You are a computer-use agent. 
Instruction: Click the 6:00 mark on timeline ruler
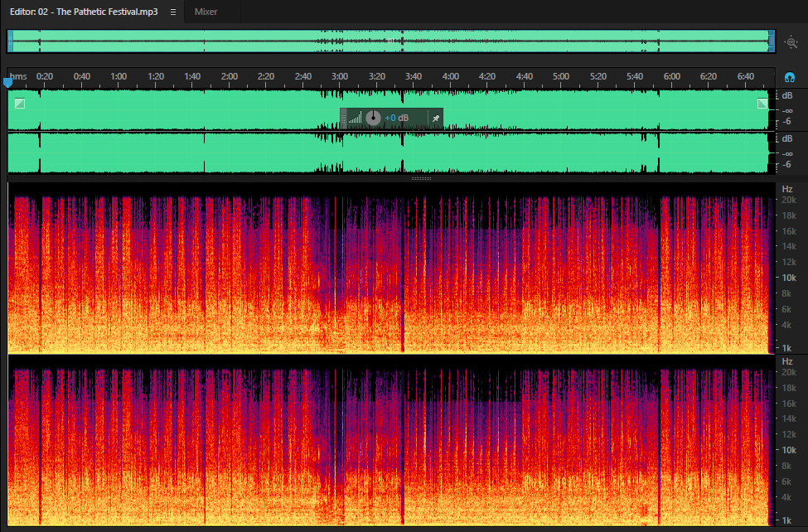point(671,76)
